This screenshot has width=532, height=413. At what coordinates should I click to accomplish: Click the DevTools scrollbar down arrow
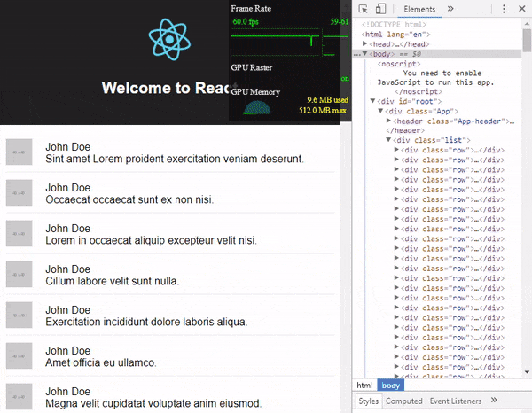pyautogui.click(x=527, y=372)
